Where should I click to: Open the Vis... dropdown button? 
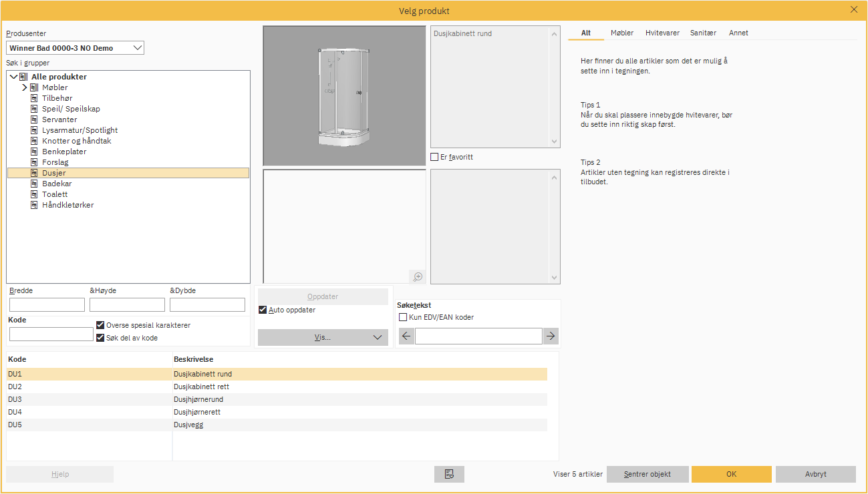323,338
